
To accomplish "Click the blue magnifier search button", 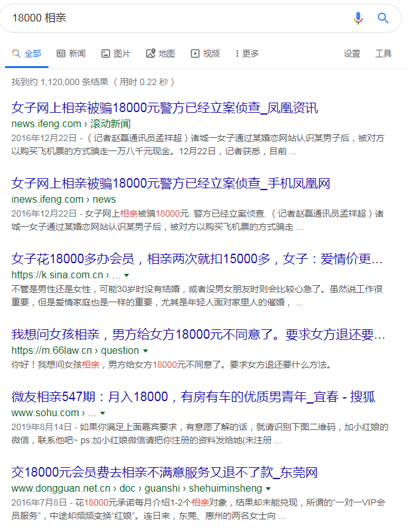I will [x=383, y=18].
